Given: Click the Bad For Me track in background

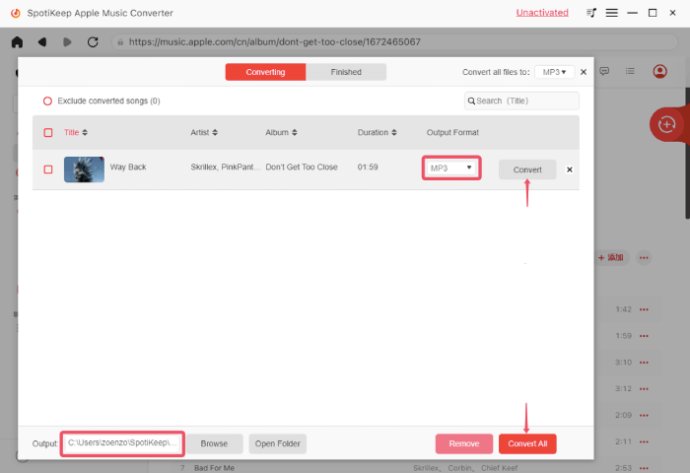Looking at the screenshot, I should [x=214, y=468].
